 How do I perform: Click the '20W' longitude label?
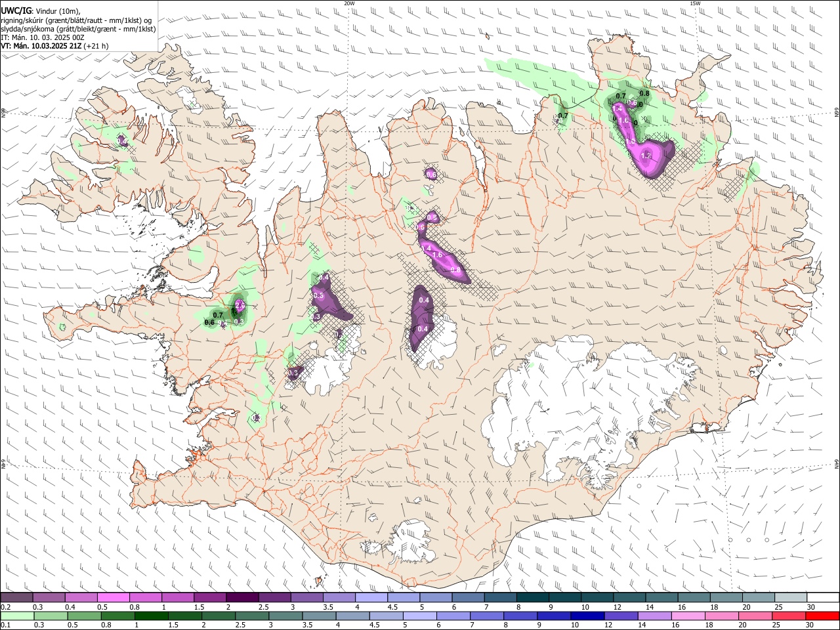coord(349,3)
